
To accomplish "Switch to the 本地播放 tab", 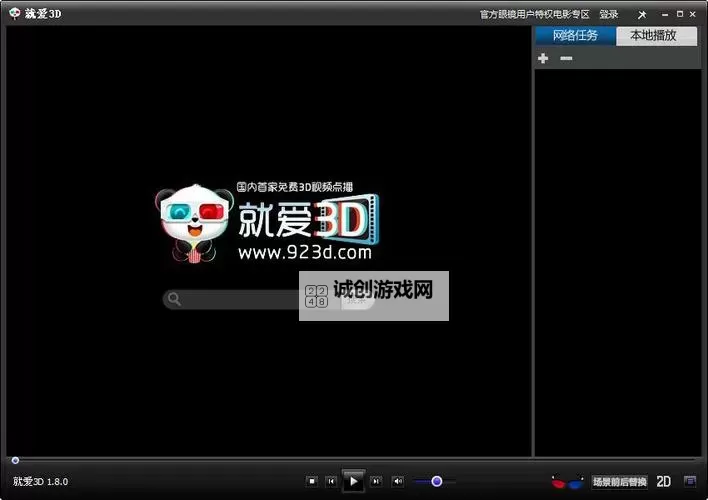I will (x=657, y=35).
